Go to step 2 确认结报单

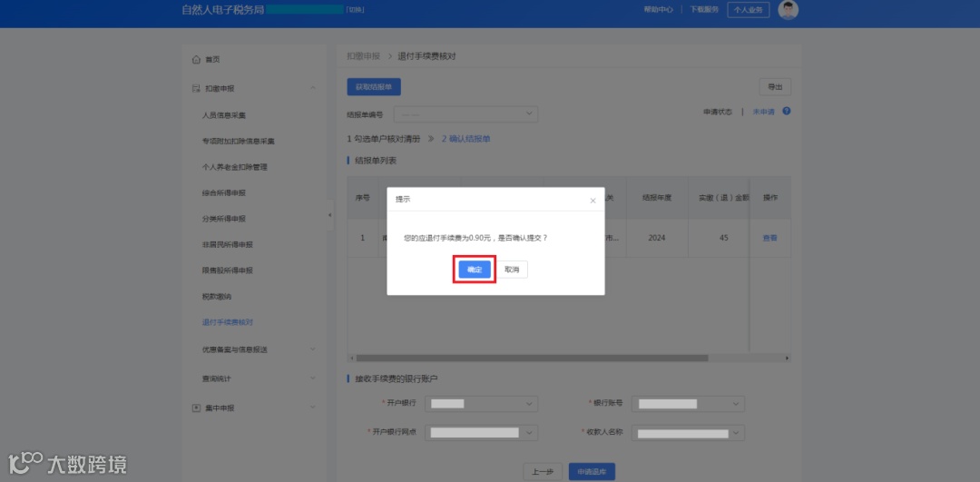(465, 139)
